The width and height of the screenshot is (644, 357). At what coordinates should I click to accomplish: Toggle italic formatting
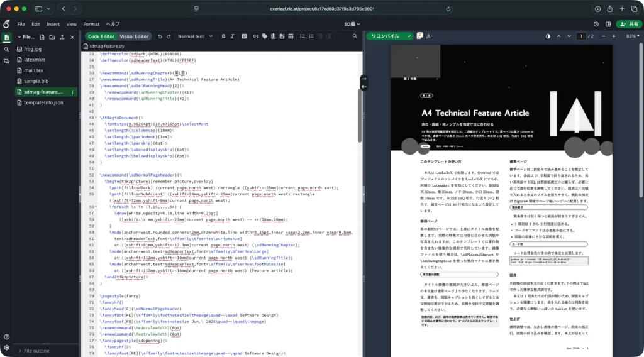[233, 36]
